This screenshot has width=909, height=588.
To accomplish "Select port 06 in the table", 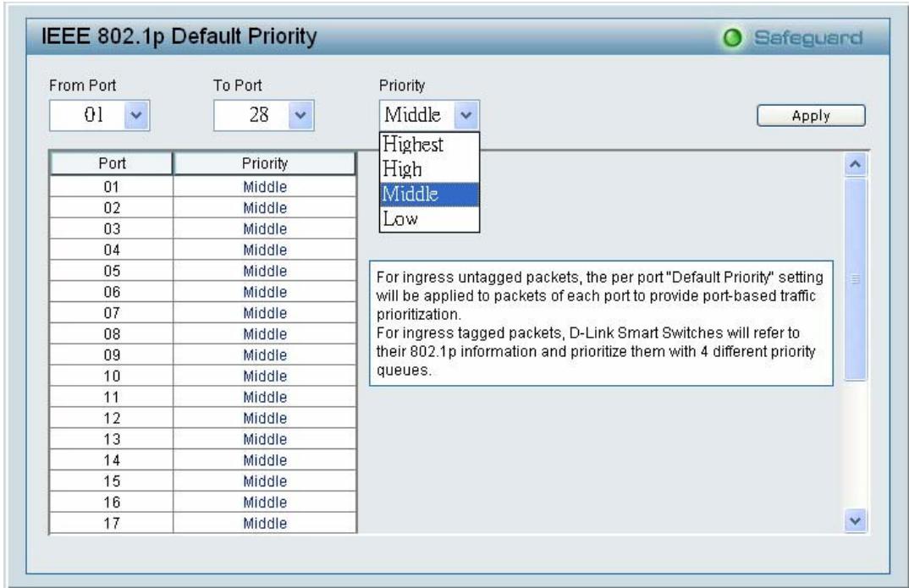I will 112,292.
